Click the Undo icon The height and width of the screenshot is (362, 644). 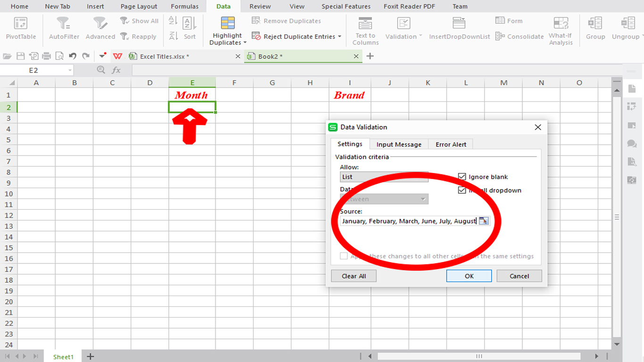[x=72, y=56]
